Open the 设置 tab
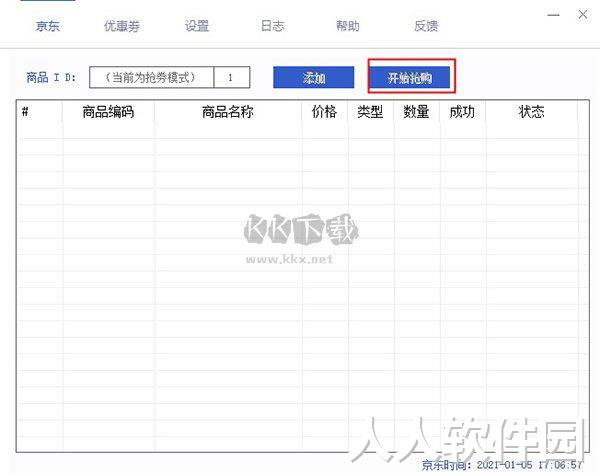The width and height of the screenshot is (600, 473). (197, 26)
